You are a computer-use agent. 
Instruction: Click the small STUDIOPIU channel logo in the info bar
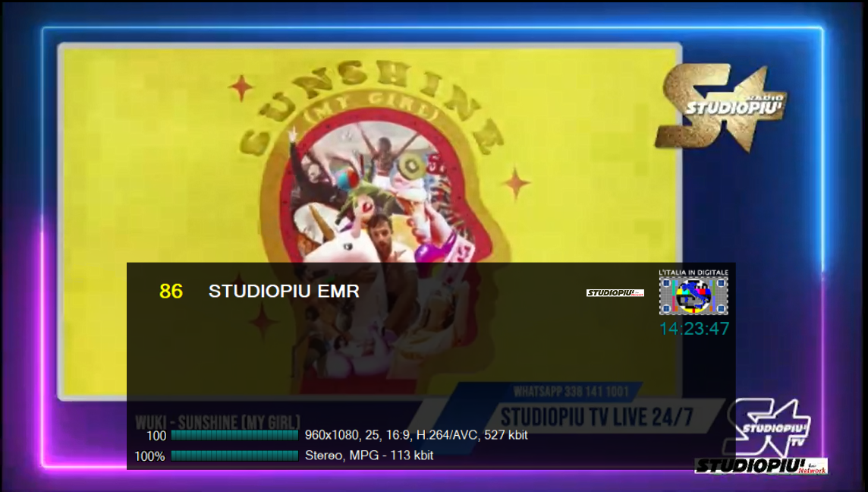[615, 292]
